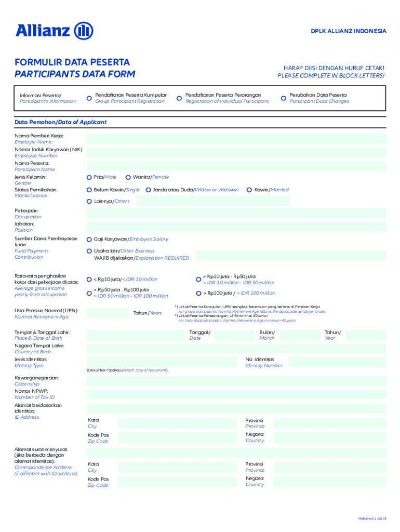Select Lainnya/Others marital status
This screenshot has width=400, height=532.
point(89,201)
